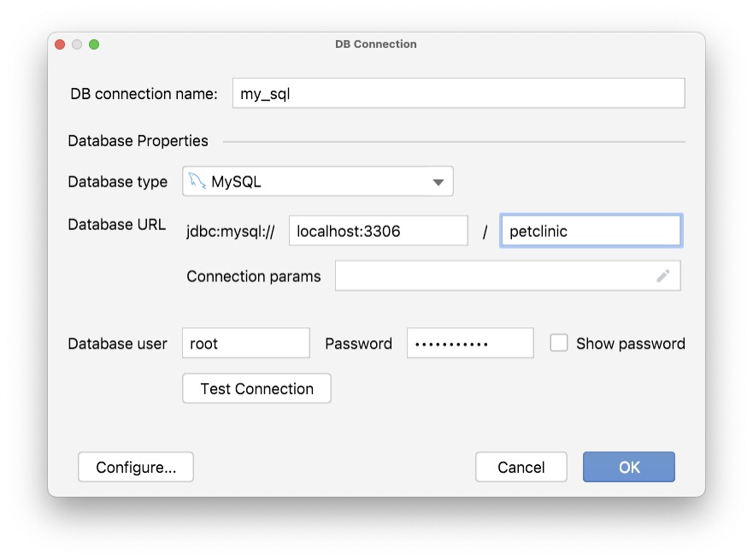The image size is (753, 560).
Task: Click the masked Password field
Action: (x=470, y=343)
